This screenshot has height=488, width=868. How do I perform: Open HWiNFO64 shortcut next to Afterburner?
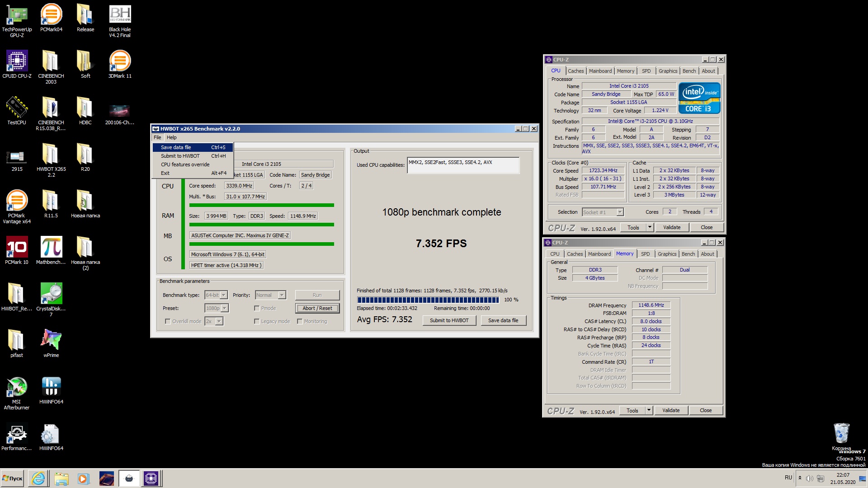coord(51,390)
